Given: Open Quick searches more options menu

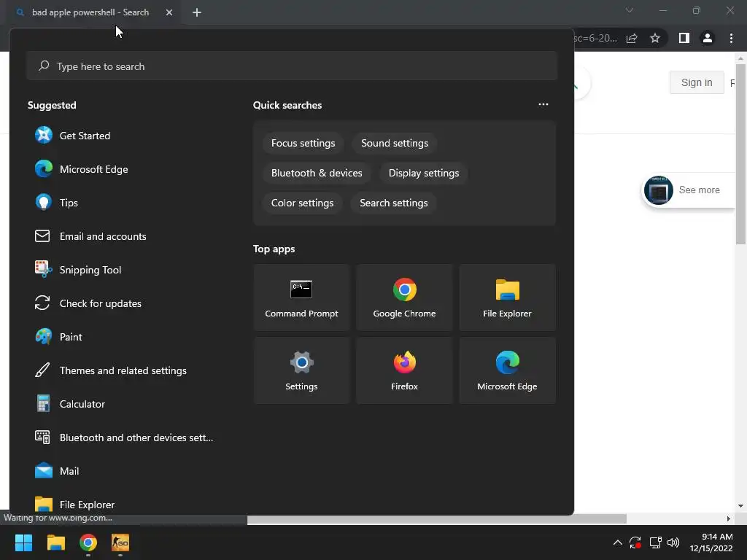Looking at the screenshot, I should [543, 104].
